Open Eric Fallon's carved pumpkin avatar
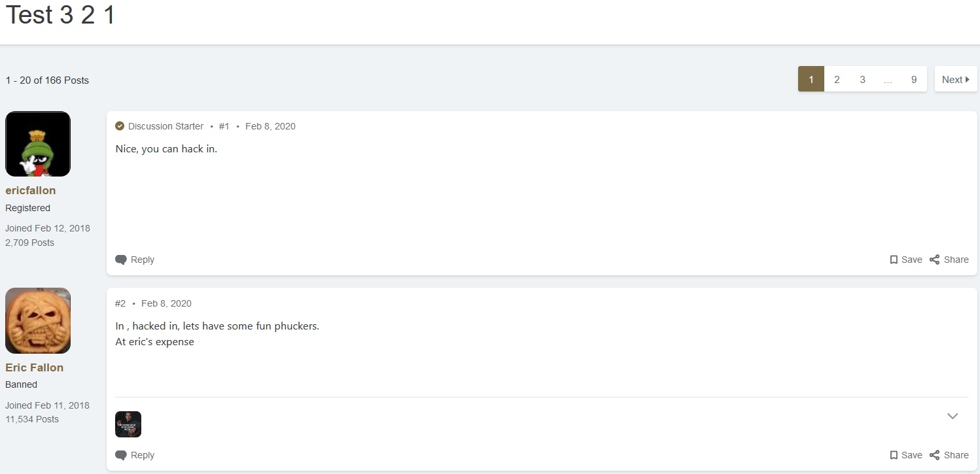 coord(38,320)
